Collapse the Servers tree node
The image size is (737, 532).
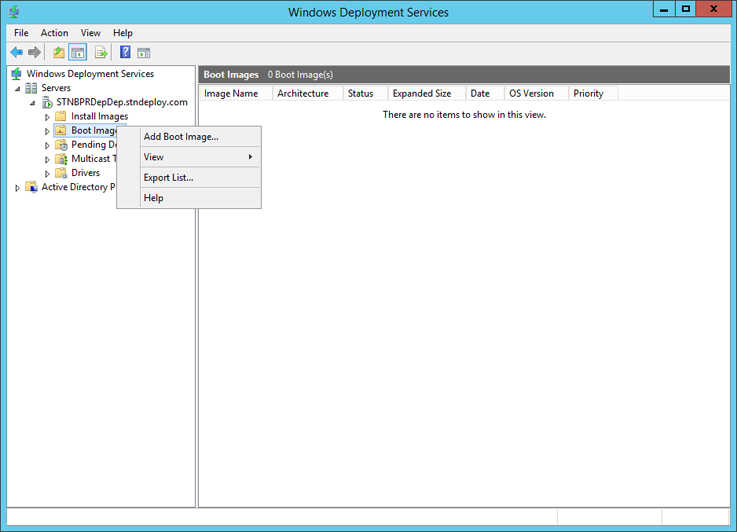(x=17, y=89)
